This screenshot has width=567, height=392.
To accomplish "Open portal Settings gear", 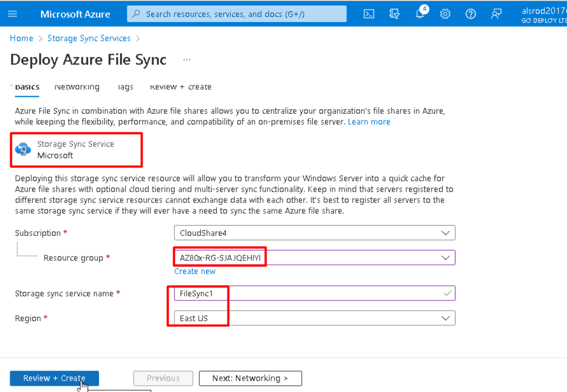I will click(x=445, y=14).
